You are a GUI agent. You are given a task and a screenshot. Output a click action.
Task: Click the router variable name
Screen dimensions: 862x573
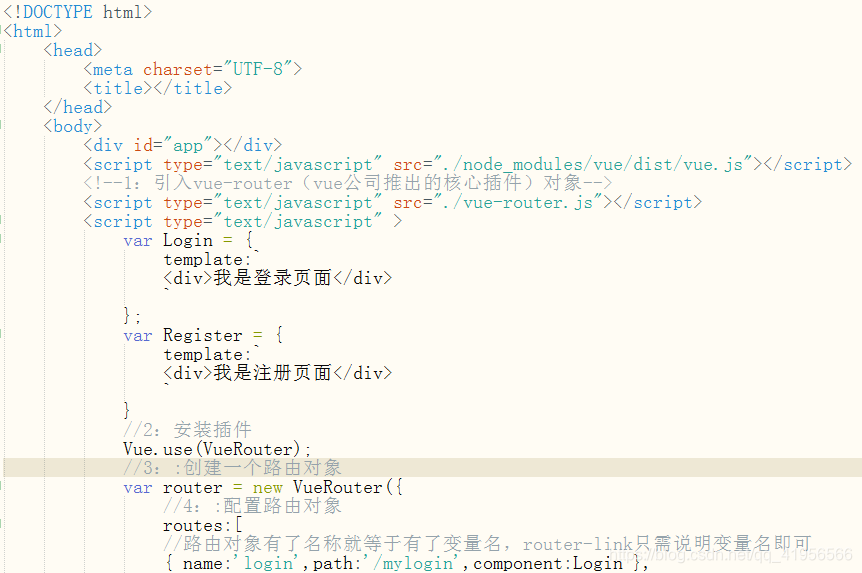tap(192, 487)
